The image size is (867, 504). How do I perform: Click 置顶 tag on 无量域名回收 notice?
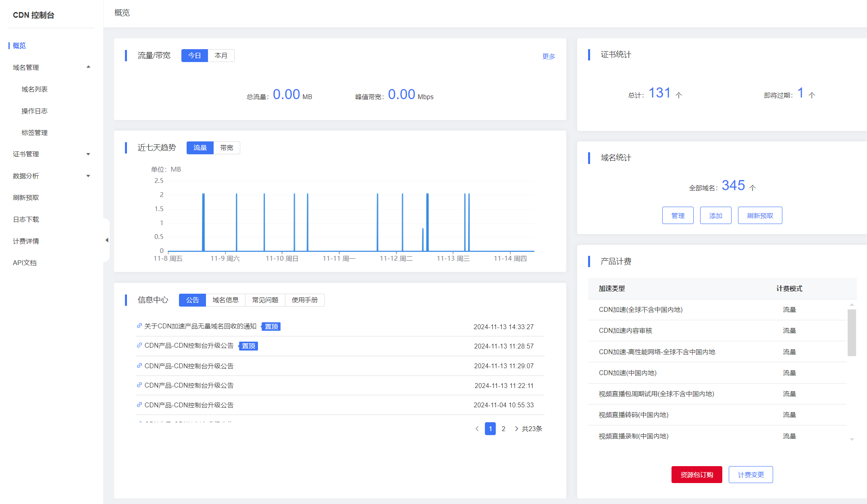pyautogui.click(x=271, y=326)
